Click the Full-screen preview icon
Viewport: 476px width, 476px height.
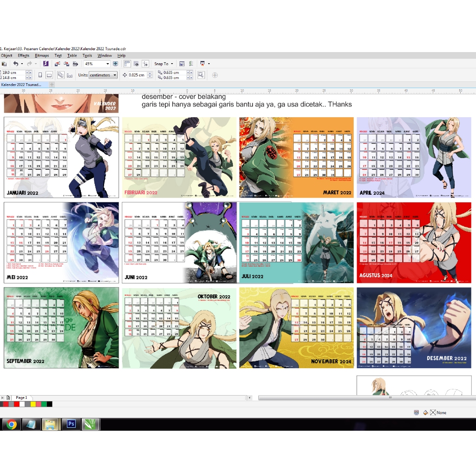click(x=115, y=64)
